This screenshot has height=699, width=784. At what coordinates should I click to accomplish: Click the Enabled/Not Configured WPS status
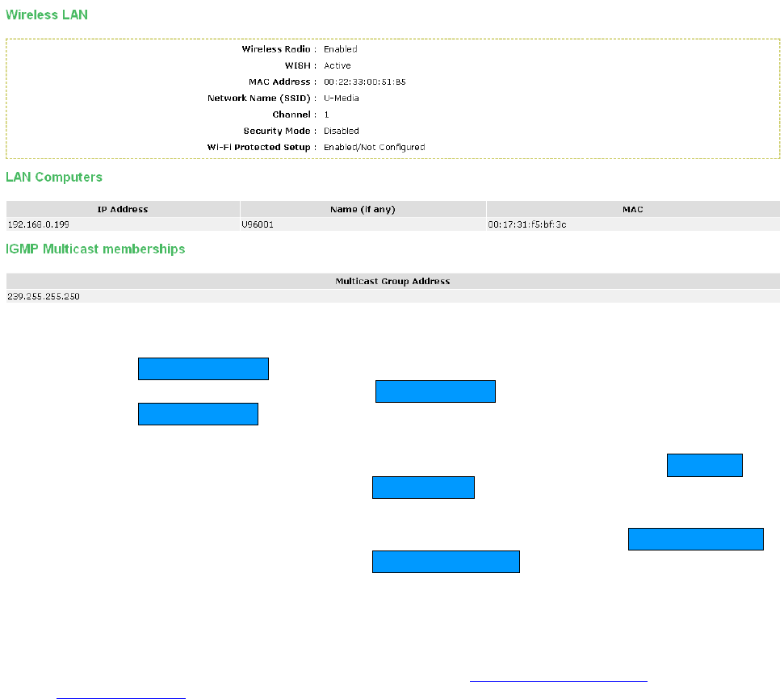point(374,147)
